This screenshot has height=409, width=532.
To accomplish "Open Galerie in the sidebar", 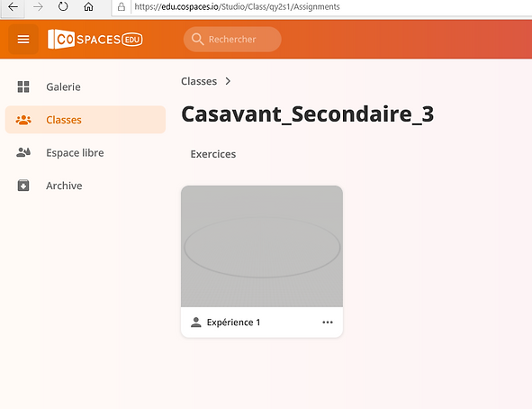I will [x=86, y=86].
